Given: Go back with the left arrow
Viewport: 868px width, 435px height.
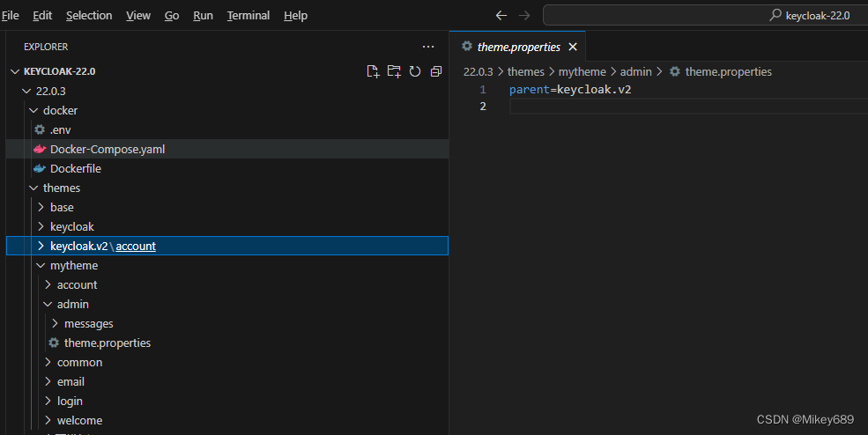Looking at the screenshot, I should (x=501, y=16).
